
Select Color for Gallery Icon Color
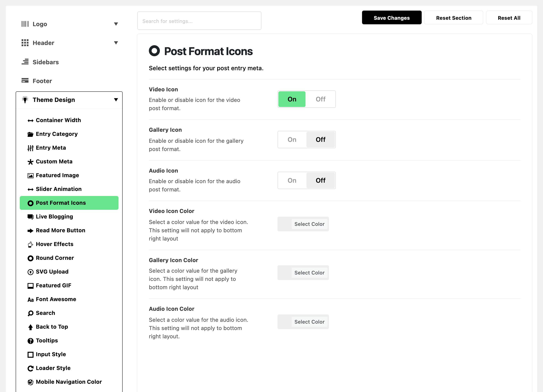click(309, 273)
